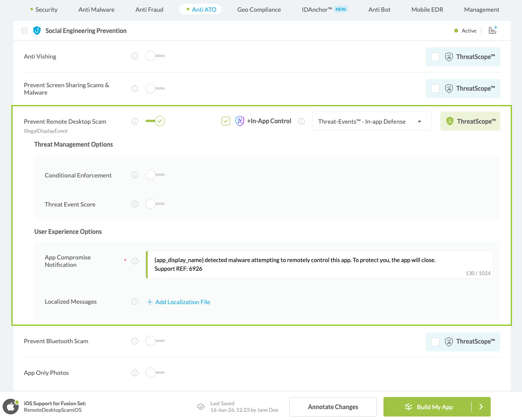Open Mobile EDR tab
The width and height of the screenshot is (522, 420).
click(427, 10)
